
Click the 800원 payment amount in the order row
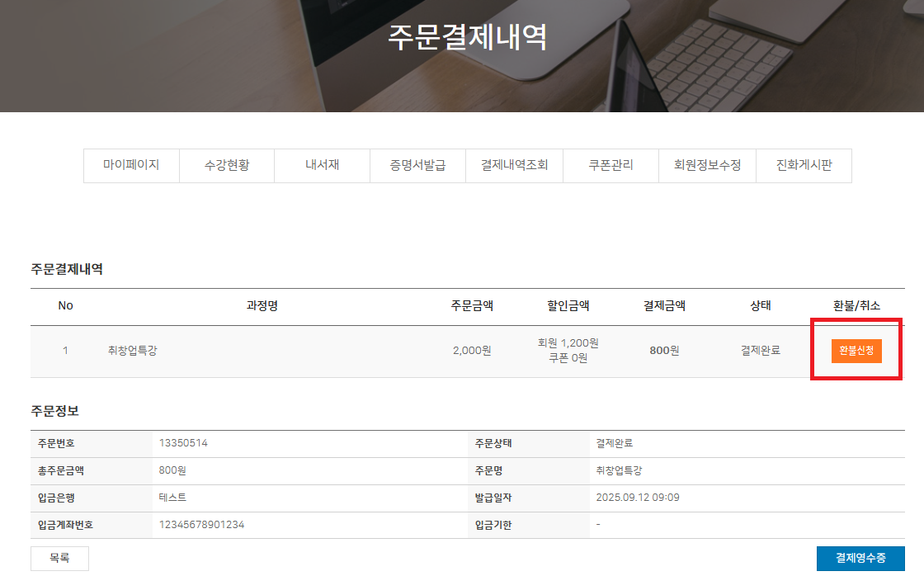pyautogui.click(x=664, y=350)
